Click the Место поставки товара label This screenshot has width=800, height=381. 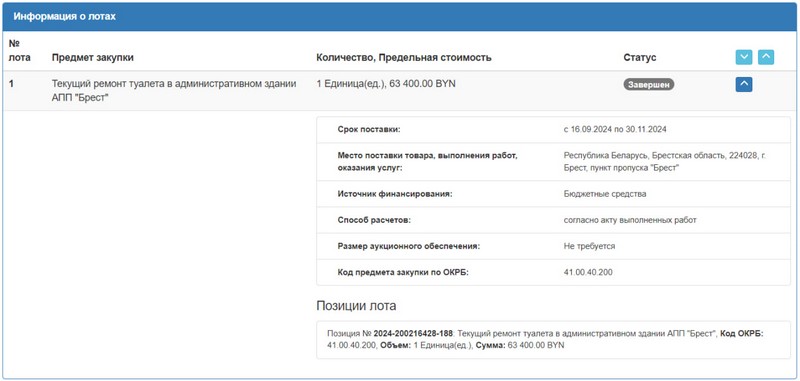tap(428, 161)
